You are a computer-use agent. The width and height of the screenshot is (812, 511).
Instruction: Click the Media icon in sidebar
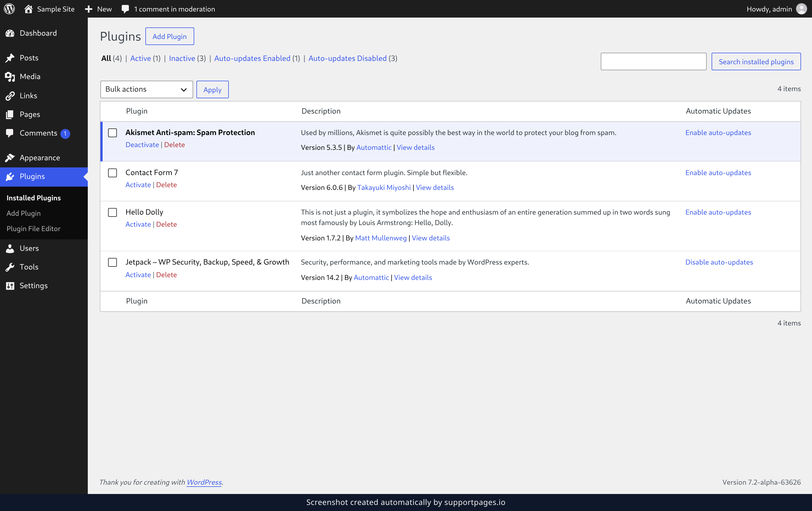[10, 77]
